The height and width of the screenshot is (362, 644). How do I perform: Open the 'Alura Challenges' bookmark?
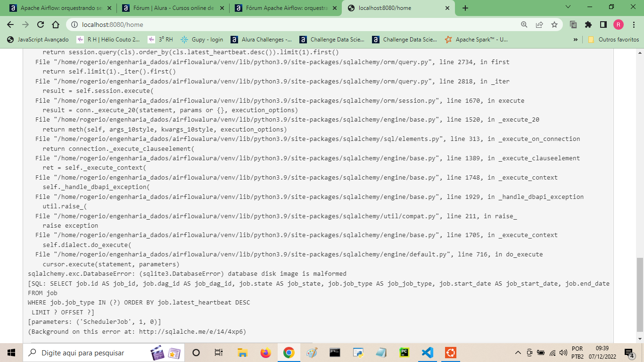(x=262, y=40)
